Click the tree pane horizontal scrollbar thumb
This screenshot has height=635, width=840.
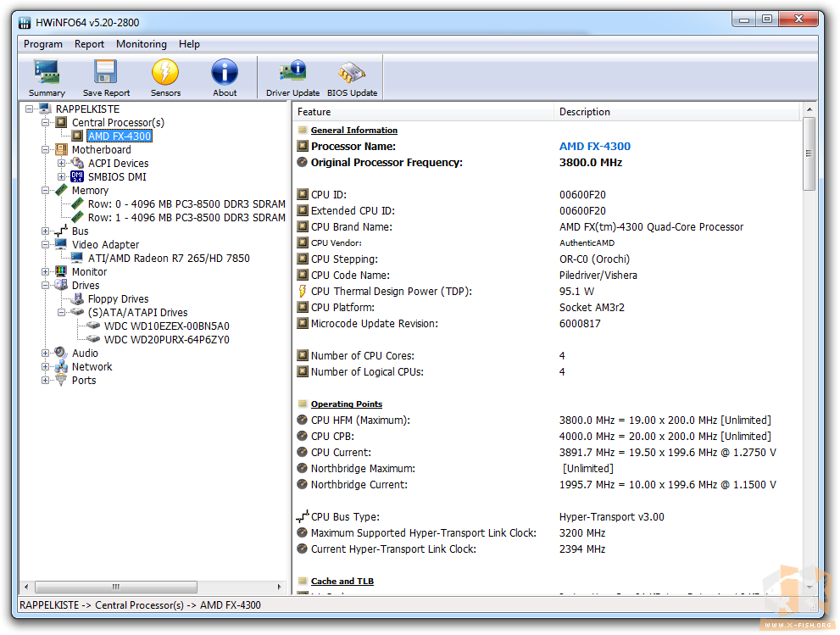116,587
